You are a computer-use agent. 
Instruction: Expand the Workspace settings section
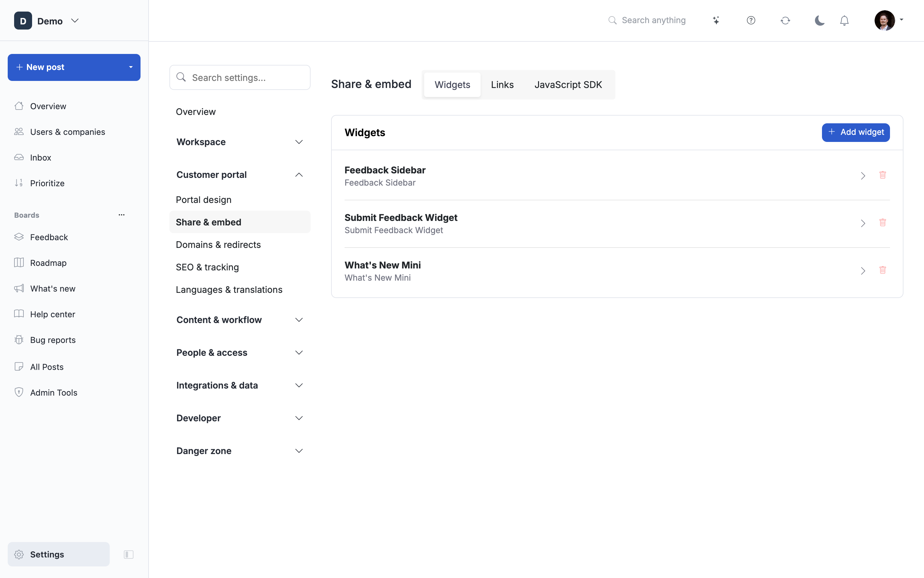[240, 142]
